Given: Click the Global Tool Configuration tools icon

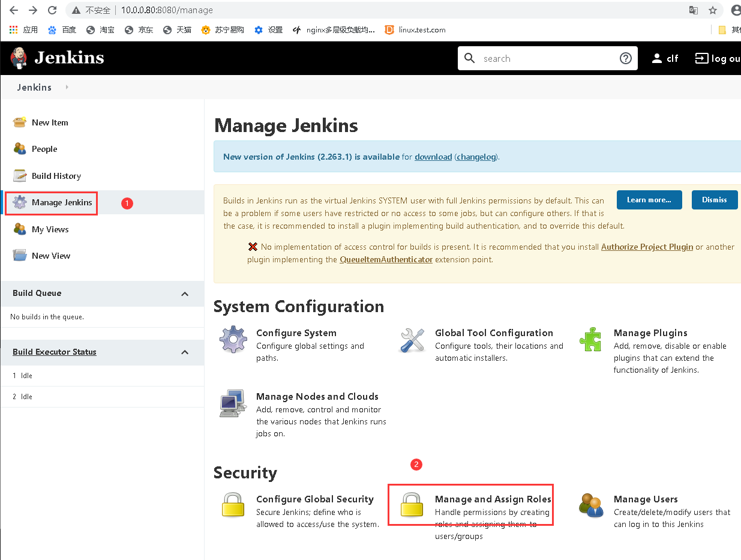Looking at the screenshot, I should click(x=412, y=340).
